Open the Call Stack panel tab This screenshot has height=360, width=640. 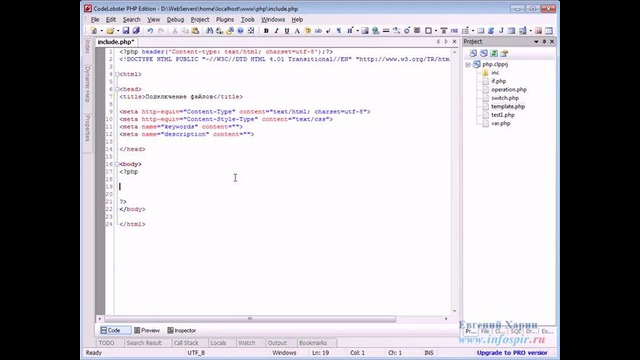click(x=186, y=343)
